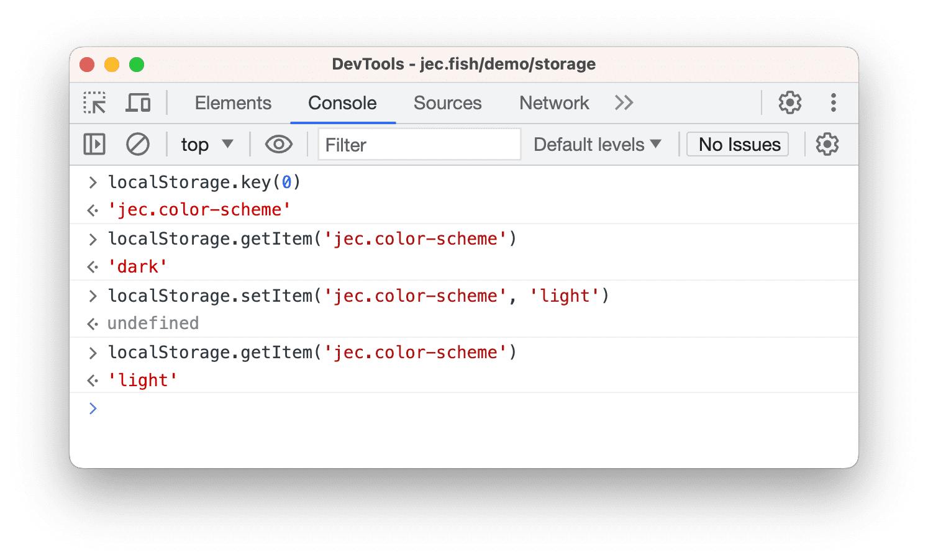
Task: Open the Sources tab
Action: (x=448, y=102)
